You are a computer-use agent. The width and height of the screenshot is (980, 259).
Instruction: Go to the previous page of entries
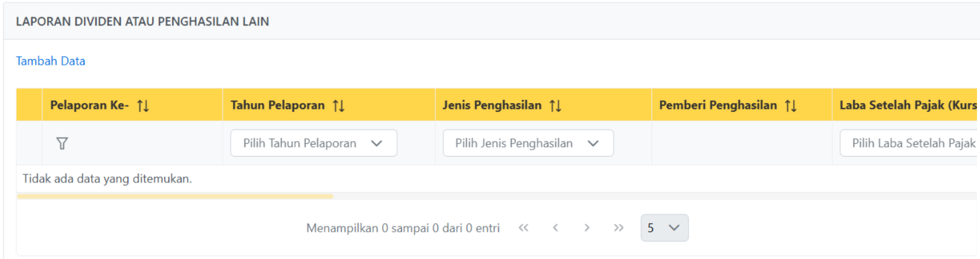555,228
